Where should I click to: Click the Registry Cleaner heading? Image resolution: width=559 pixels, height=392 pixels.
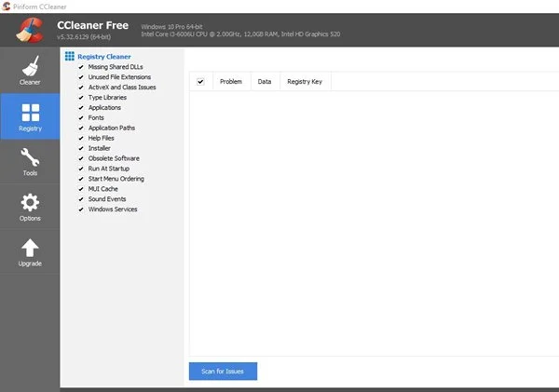click(104, 56)
